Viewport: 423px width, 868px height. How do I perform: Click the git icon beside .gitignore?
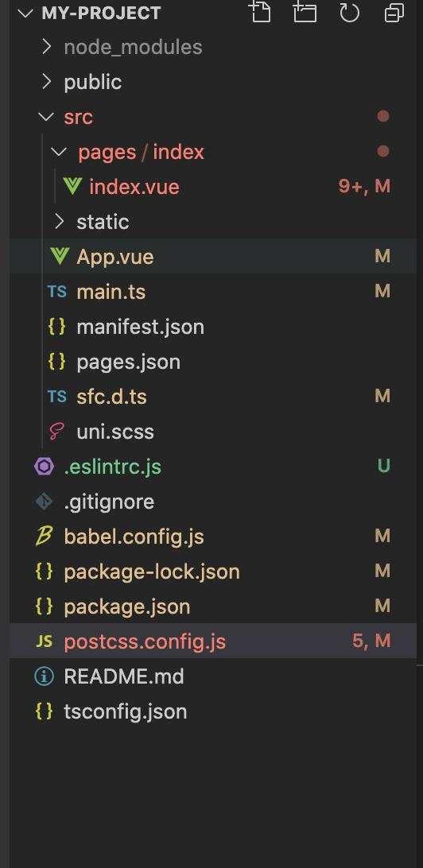tap(44, 502)
